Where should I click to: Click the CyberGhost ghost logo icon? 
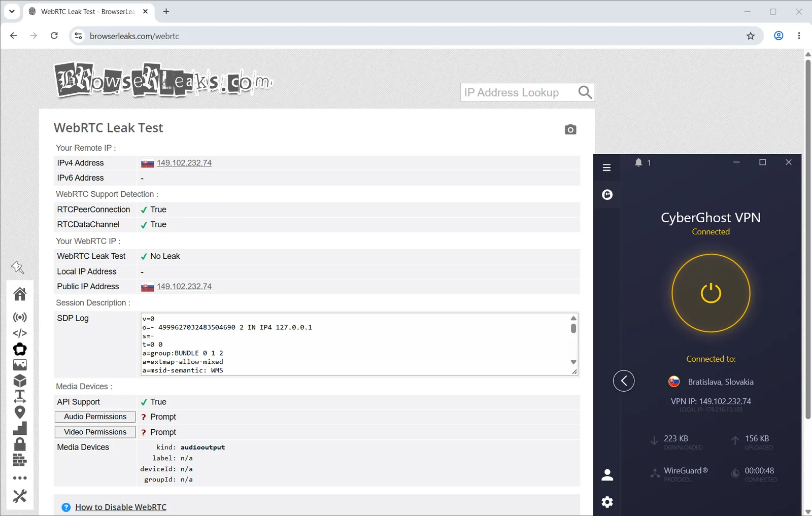point(607,194)
